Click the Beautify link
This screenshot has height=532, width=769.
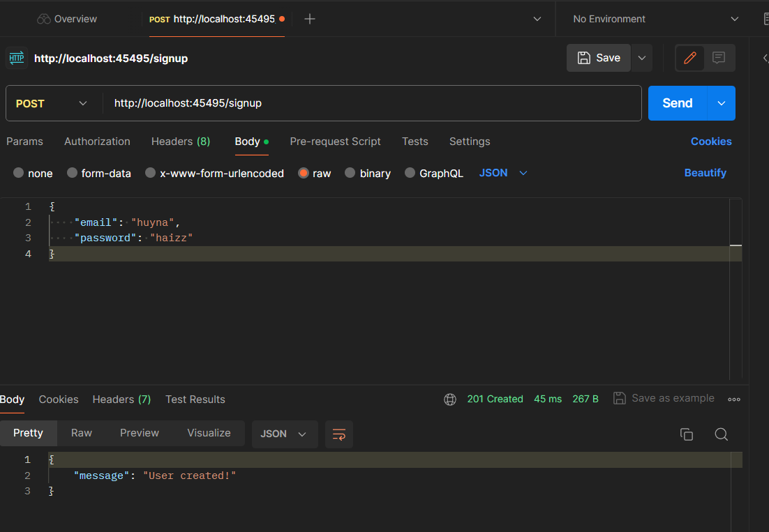705,173
